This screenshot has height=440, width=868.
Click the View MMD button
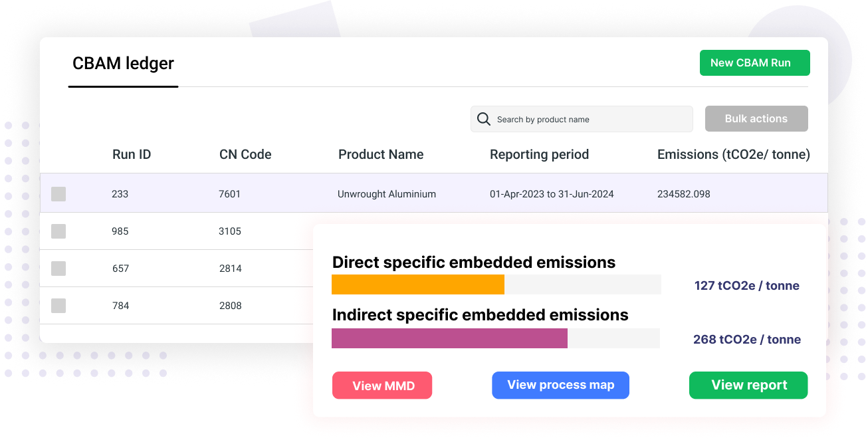click(382, 385)
